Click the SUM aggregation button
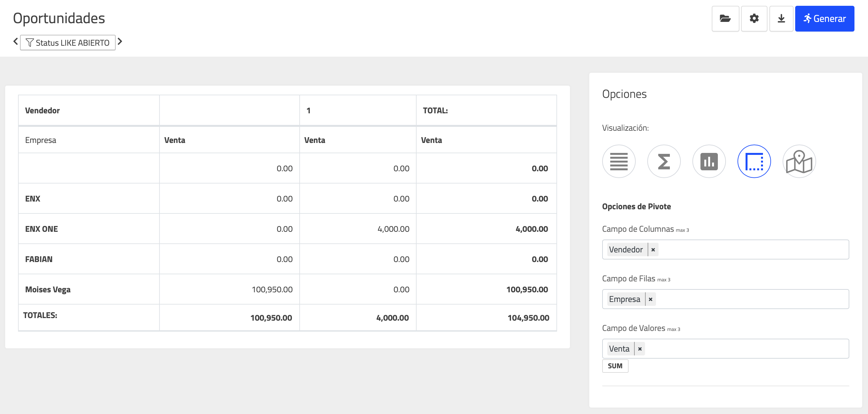 [615, 366]
